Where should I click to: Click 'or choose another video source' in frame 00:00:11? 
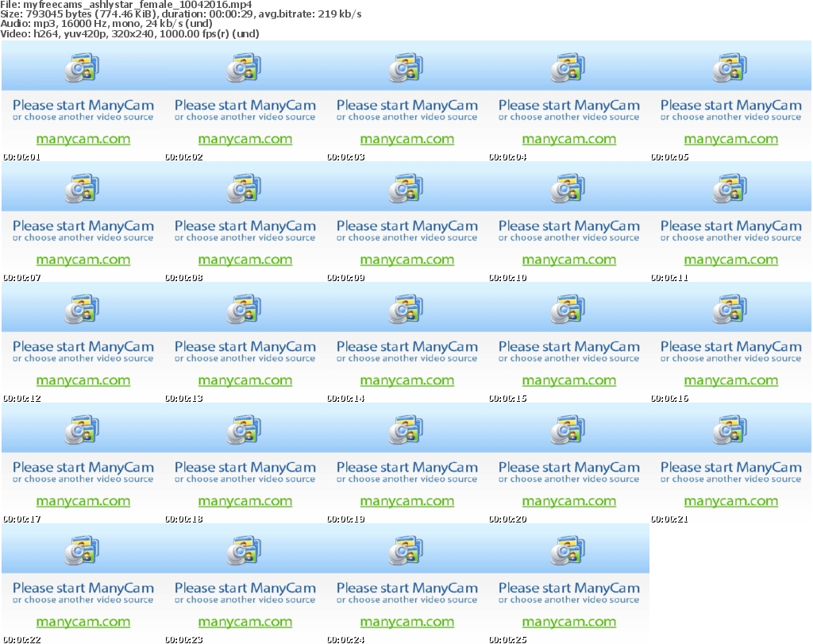[x=731, y=238]
